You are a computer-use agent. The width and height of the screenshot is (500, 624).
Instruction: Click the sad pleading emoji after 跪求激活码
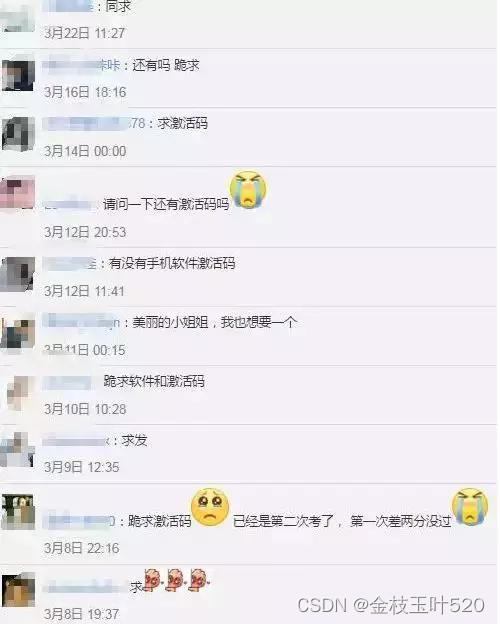(x=211, y=507)
